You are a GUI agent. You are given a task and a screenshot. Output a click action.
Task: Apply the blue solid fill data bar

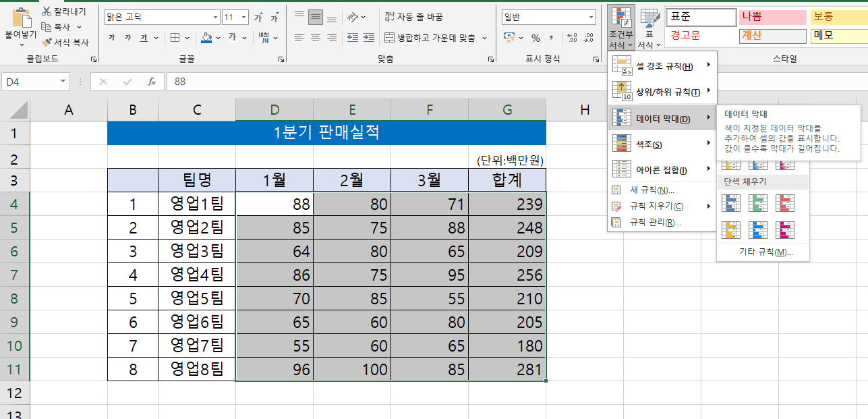click(x=732, y=203)
